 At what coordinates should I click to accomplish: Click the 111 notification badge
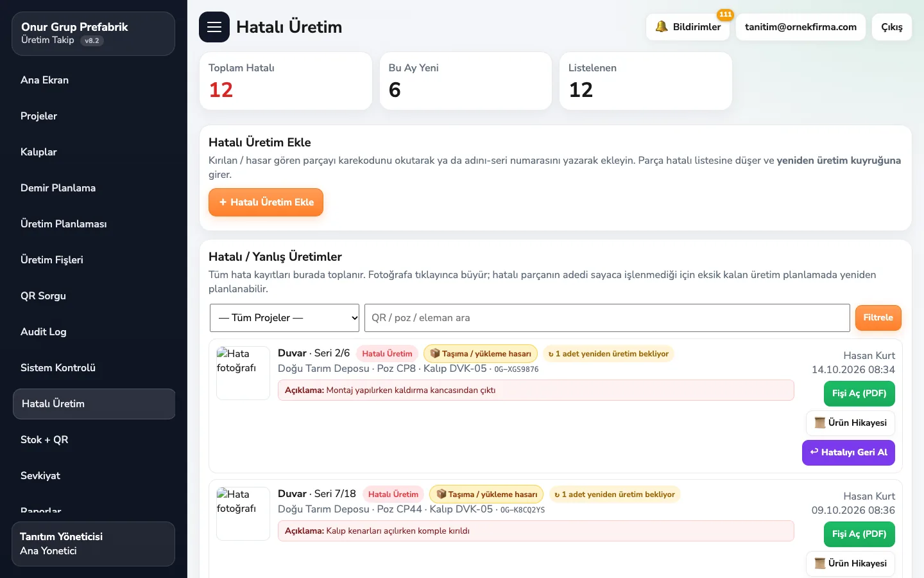coord(725,14)
